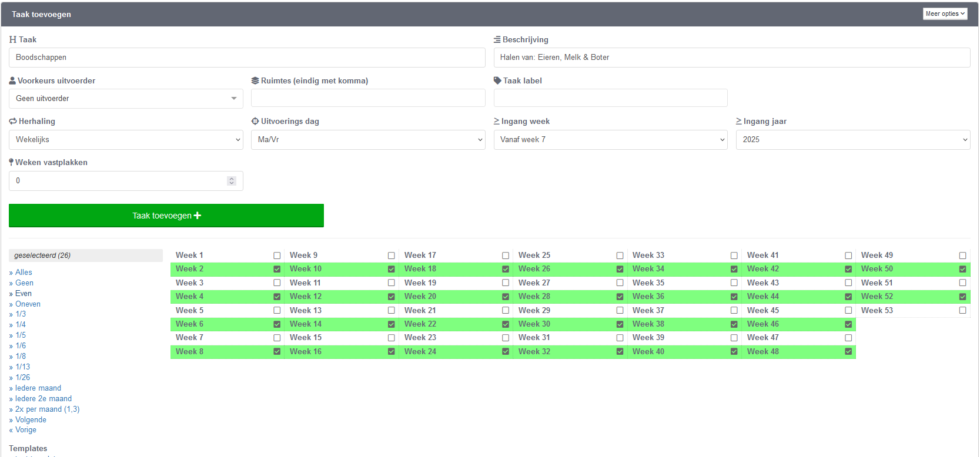Uncheck the Week 2 checkbox
Screen dimensions: 980x457
point(277,269)
